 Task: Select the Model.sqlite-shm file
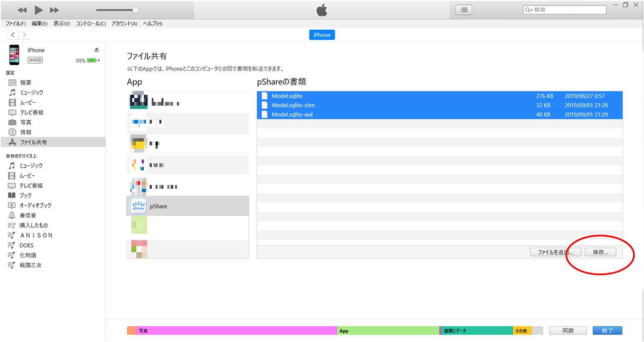(x=440, y=105)
